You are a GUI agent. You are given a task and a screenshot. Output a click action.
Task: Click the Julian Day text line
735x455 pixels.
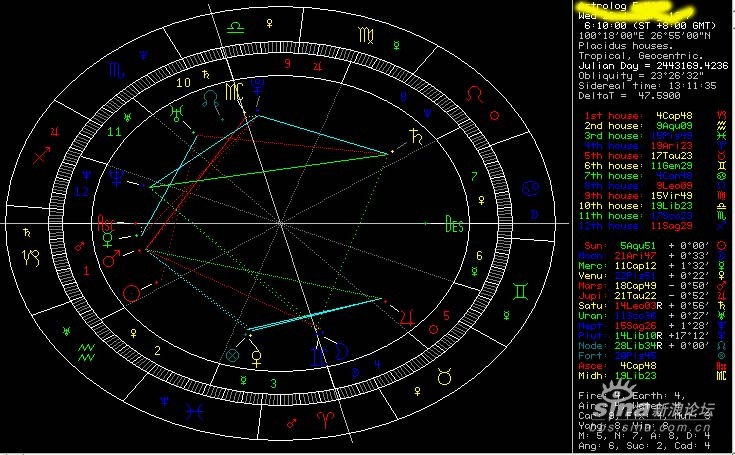pos(653,66)
